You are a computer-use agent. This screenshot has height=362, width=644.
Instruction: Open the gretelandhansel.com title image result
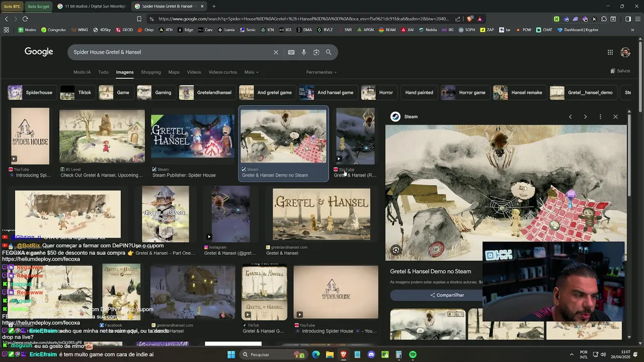coord(321,214)
